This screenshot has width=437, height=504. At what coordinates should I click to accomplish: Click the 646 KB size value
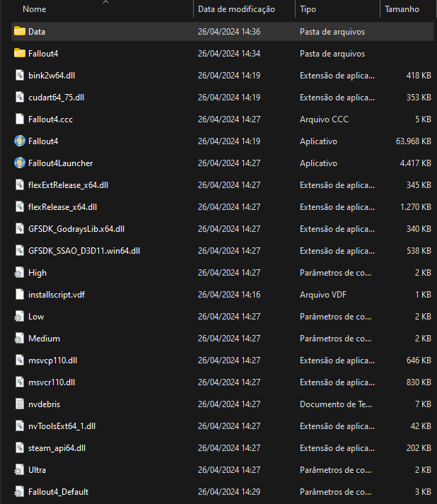(419, 361)
